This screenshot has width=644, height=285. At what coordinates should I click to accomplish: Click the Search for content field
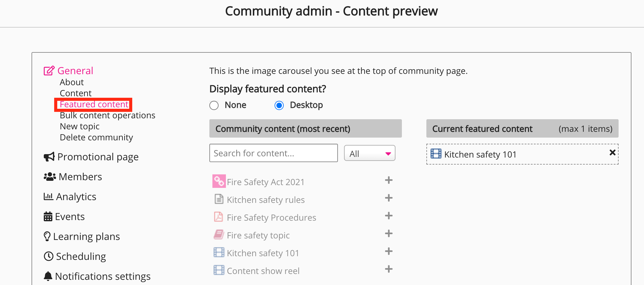(x=273, y=153)
